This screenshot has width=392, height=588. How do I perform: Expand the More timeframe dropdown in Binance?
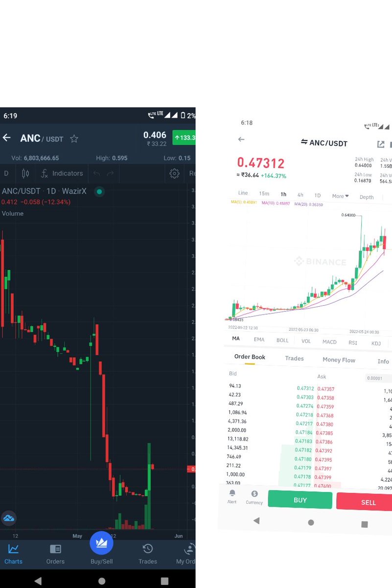[x=341, y=196]
